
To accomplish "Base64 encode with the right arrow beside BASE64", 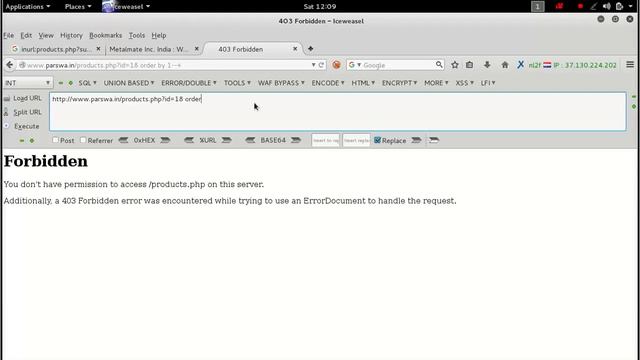I will [296, 140].
